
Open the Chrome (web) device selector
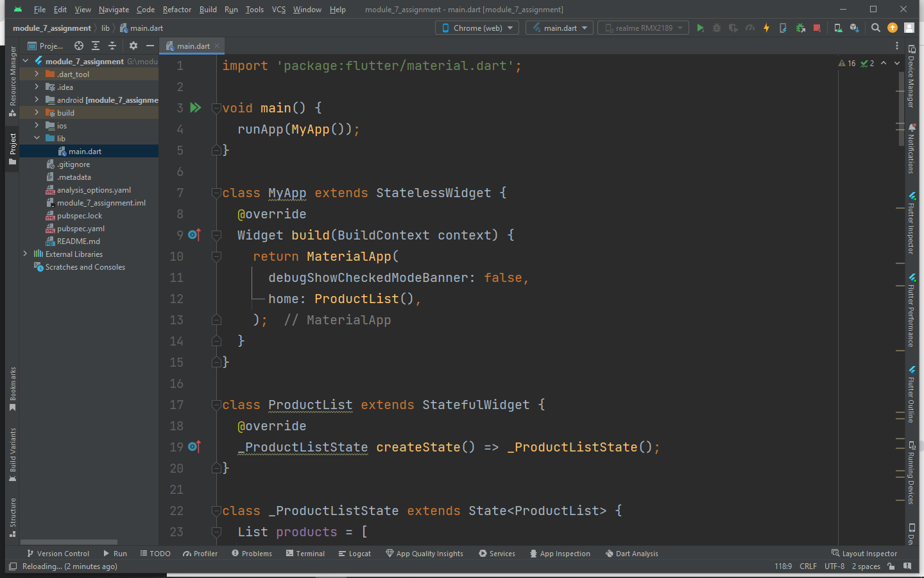[x=477, y=28]
